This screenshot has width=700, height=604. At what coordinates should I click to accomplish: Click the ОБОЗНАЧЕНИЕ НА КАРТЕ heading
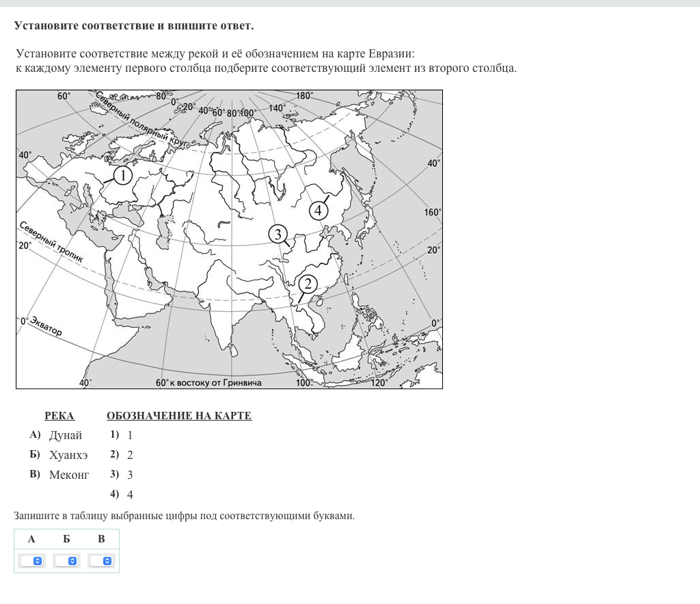click(x=179, y=416)
